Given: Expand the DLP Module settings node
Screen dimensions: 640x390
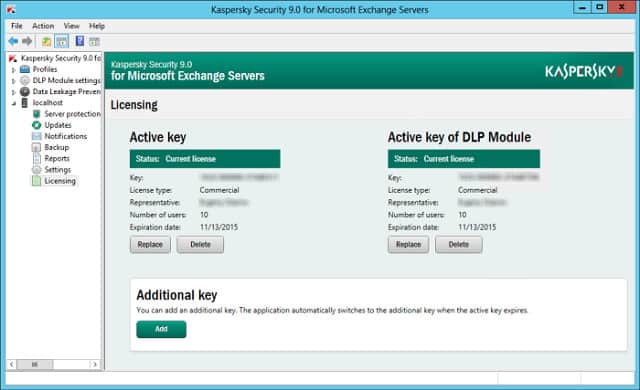Looking at the screenshot, I should 13,81.
